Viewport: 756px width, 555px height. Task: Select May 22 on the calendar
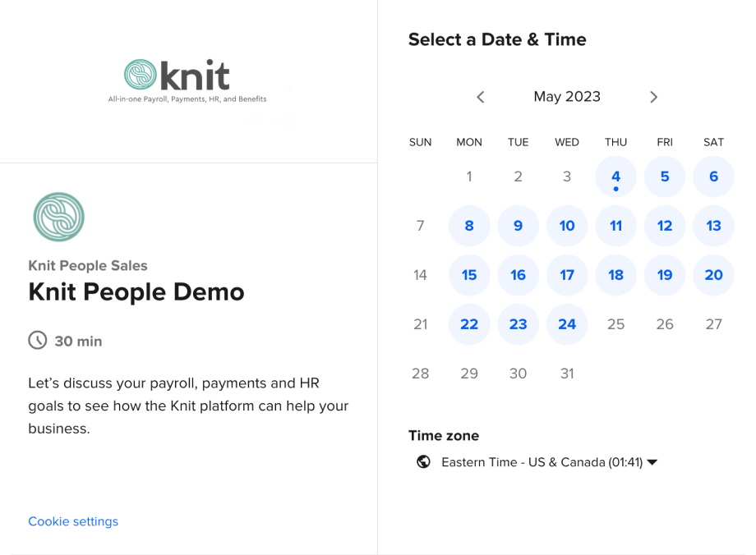(x=469, y=324)
